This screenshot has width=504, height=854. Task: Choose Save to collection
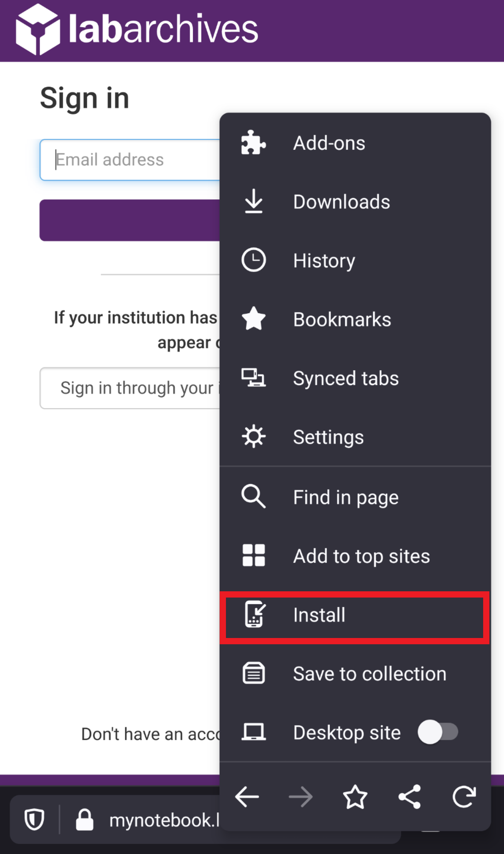click(x=355, y=673)
